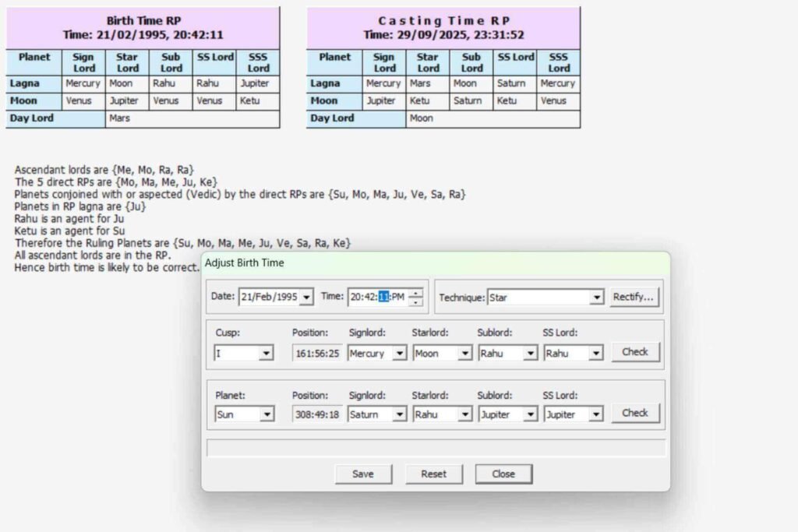Reset the birth time adjustments
Image resolution: width=798 pixels, height=532 pixels.
(x=434, y=474)
